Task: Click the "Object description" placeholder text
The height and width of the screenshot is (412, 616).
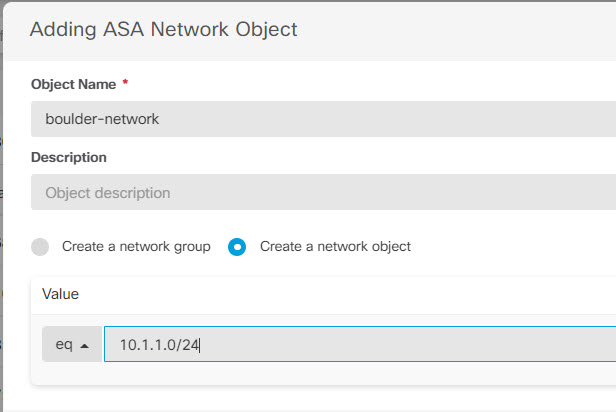Action: 107,192
